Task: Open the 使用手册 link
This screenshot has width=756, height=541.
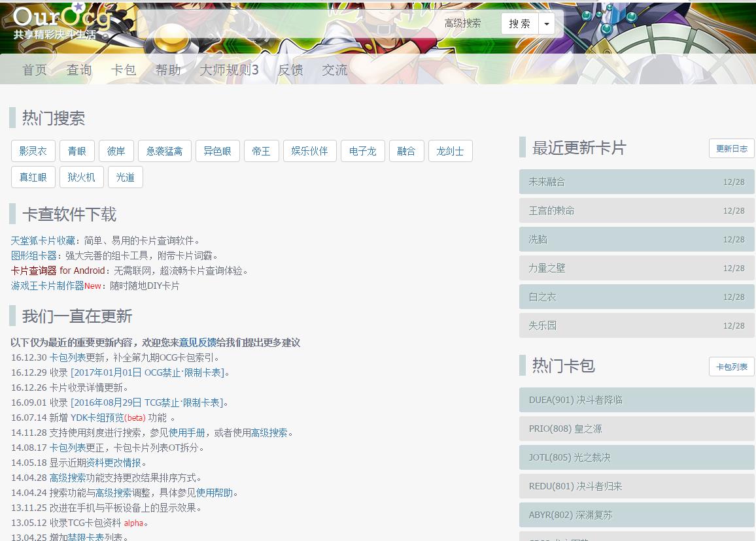Action: (x=187, y=433)
